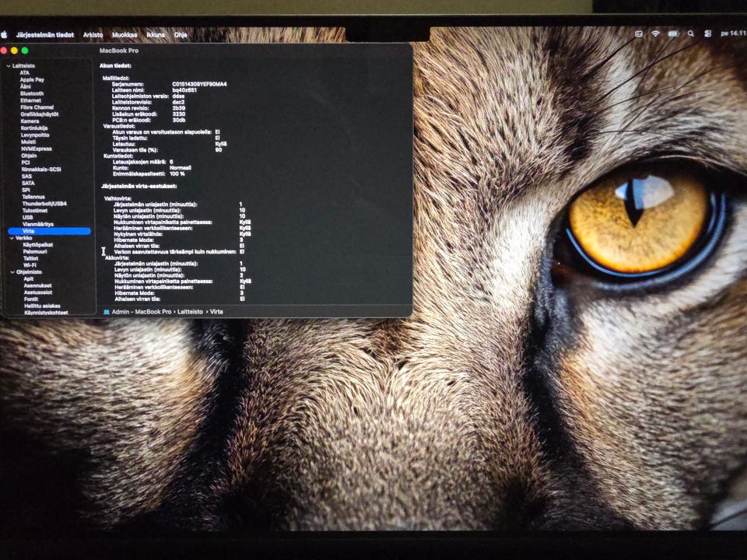Collapse the Verkko section

coord(12,238)
